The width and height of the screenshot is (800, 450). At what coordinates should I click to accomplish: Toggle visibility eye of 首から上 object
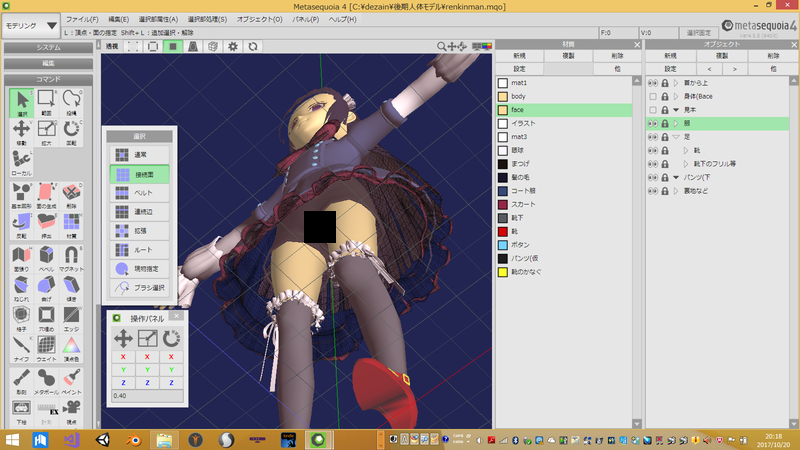(653, 83)
